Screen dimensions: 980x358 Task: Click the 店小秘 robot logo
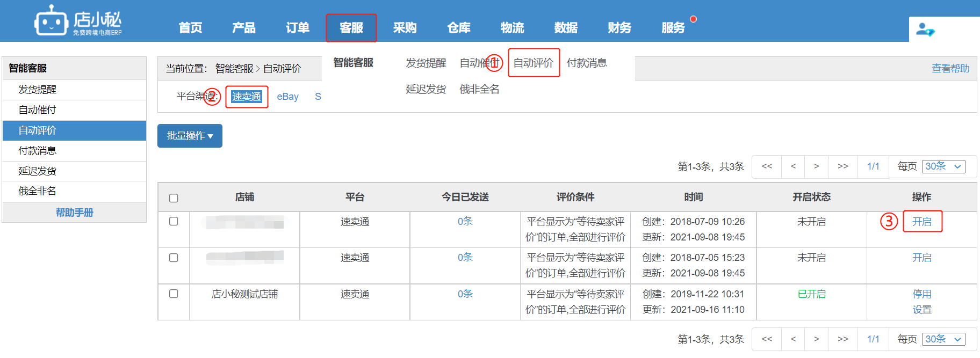[52, 21]
